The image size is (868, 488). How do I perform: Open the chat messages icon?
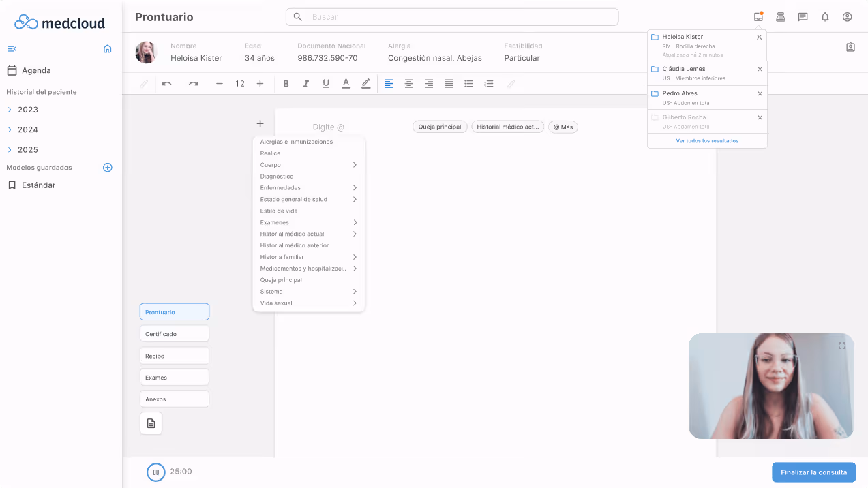point(803,17)
